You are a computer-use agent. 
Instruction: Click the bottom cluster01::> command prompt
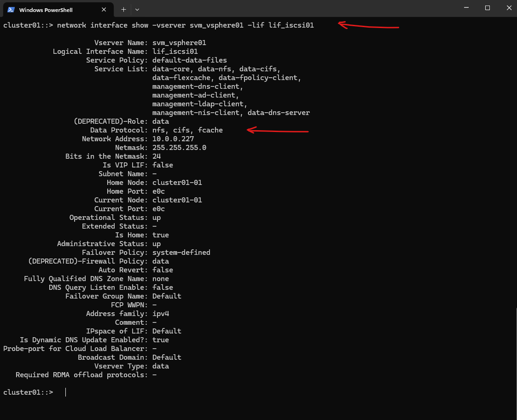pyautogui.click(x=28, y=392)
